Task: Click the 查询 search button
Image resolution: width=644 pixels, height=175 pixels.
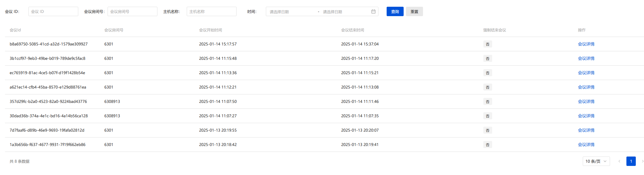Action: pos(395,11)
